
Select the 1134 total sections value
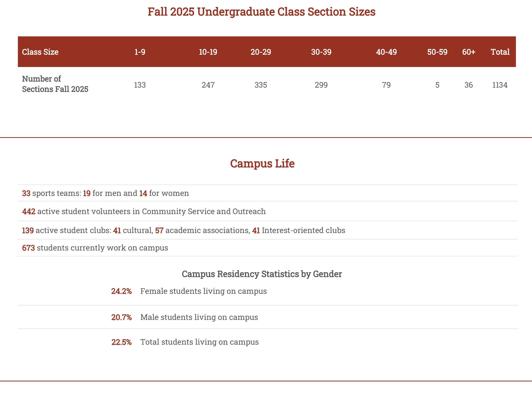click(x=500, y=85)
